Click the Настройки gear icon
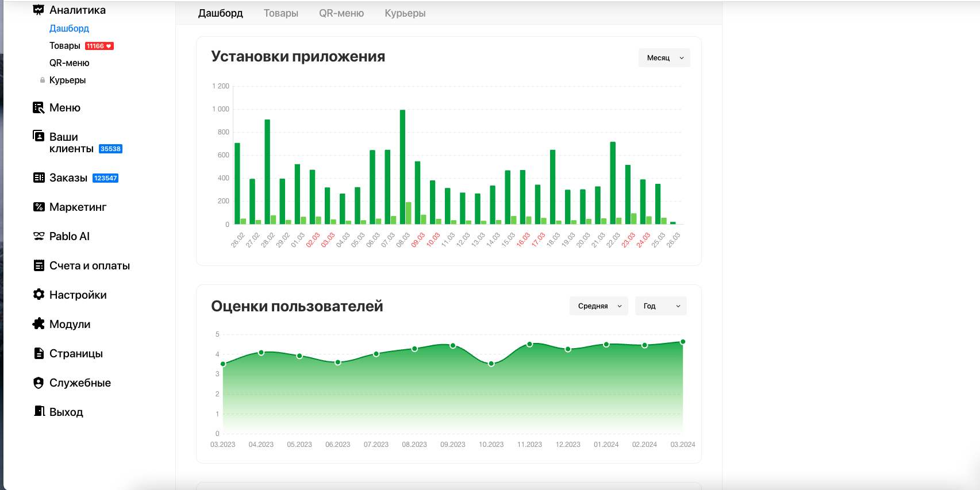Viewport: 980px width, 490px height. tap(39, 295)
